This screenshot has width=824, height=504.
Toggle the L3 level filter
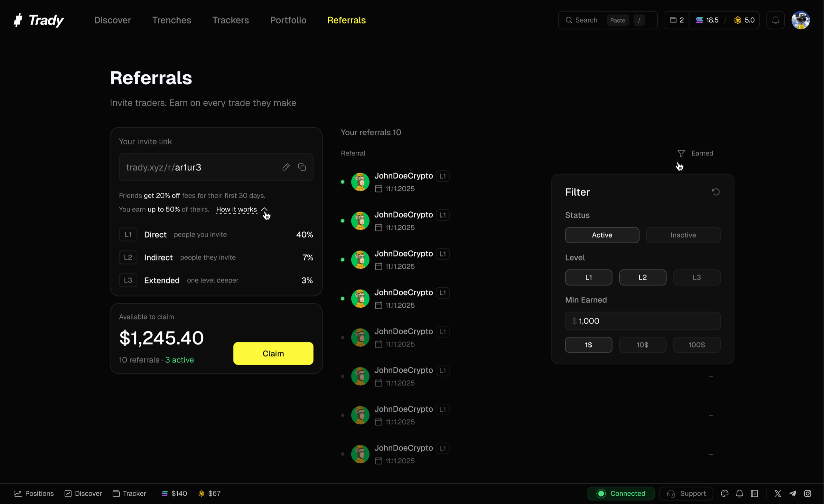[697, 277]
